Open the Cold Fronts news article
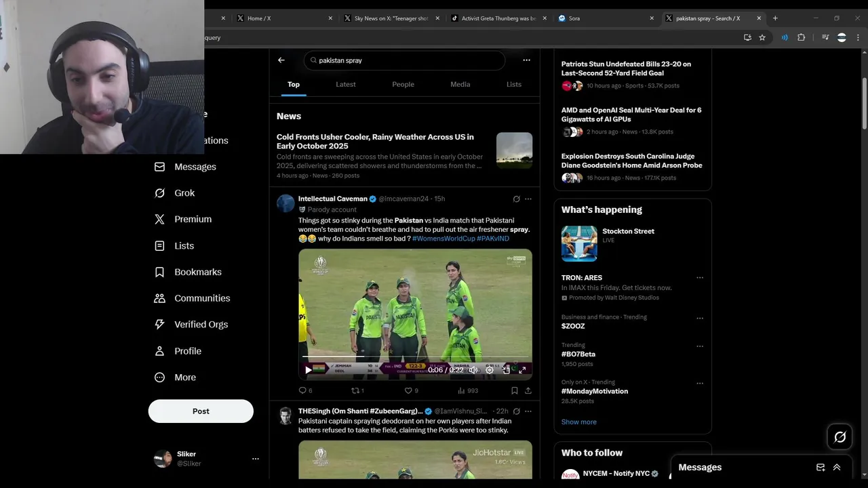Screen dimensions: 868x488 tap(375, 142)
